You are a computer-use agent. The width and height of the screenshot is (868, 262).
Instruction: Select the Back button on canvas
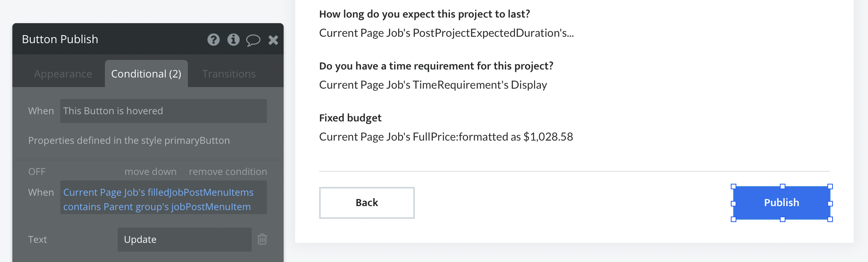pyautogui.click(x=367, y=203)
